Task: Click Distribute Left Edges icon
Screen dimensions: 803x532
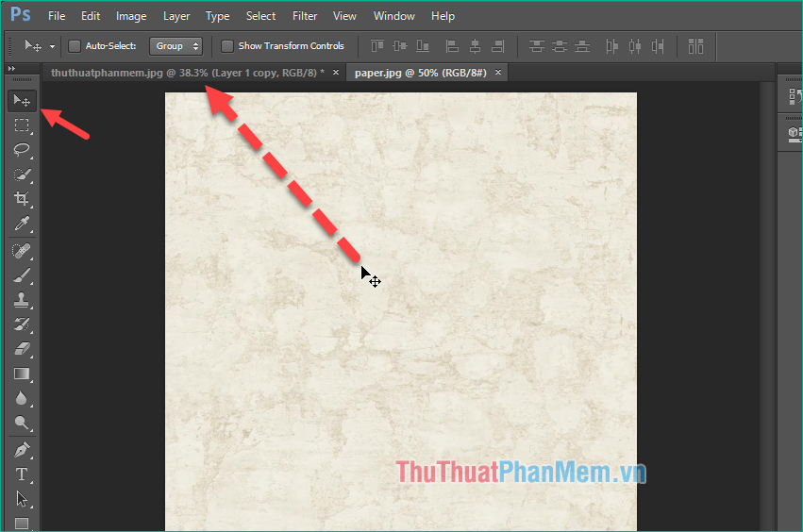Action: click(612, 46)
